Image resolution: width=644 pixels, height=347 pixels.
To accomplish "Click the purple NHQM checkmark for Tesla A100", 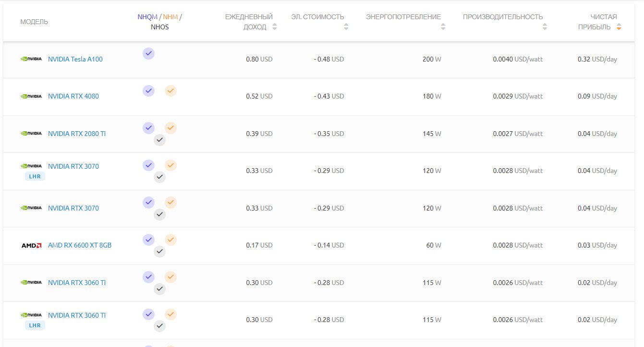I will point(149,53).
